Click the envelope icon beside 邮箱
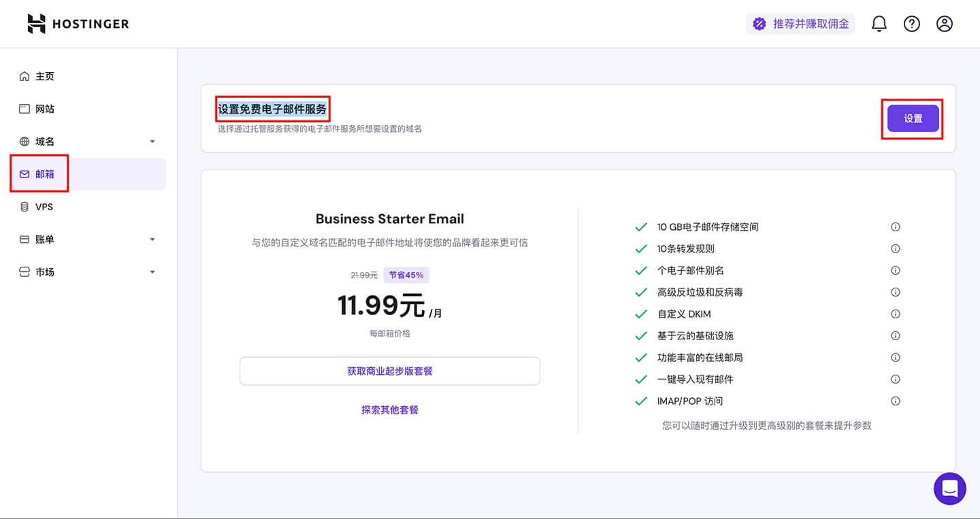The image size is (980, 519). 24,174
